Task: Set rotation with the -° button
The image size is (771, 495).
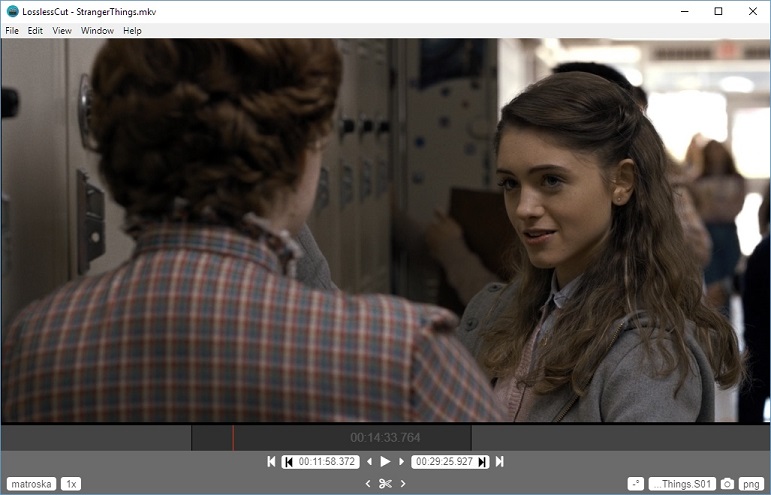Action: (636, 484)
